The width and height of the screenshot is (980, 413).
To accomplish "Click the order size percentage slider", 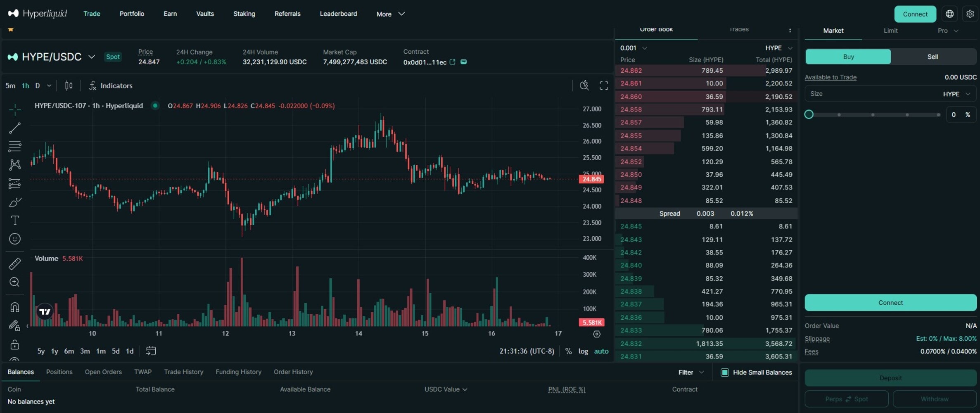I will (809, 114).
